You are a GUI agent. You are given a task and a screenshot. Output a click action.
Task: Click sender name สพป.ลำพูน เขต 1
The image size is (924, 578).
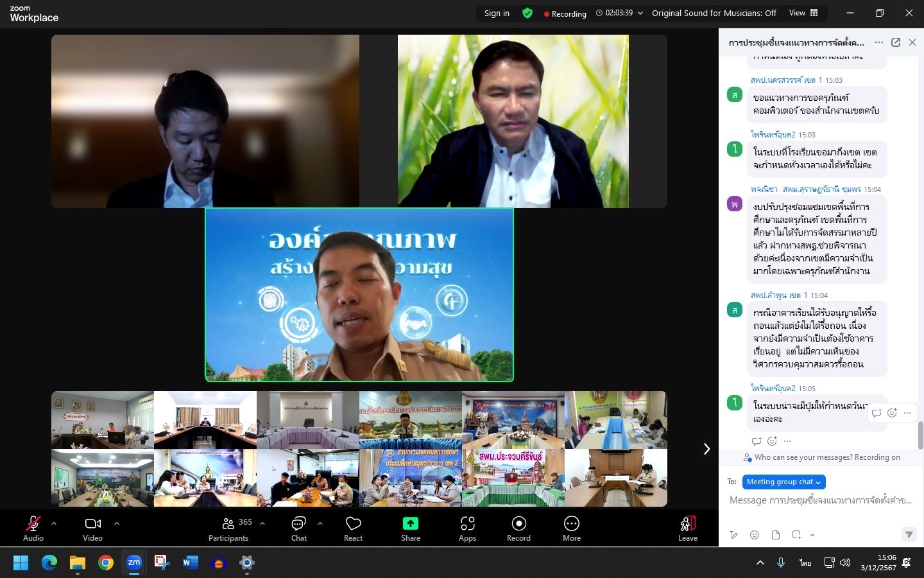click(x=779, y=295)
